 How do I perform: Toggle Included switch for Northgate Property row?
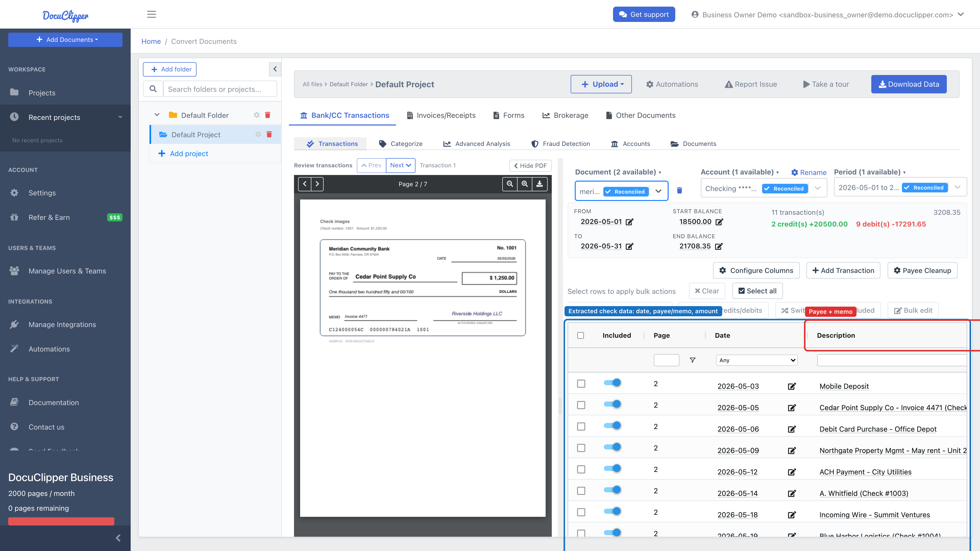pyautogui.click(x=612, y=447)
